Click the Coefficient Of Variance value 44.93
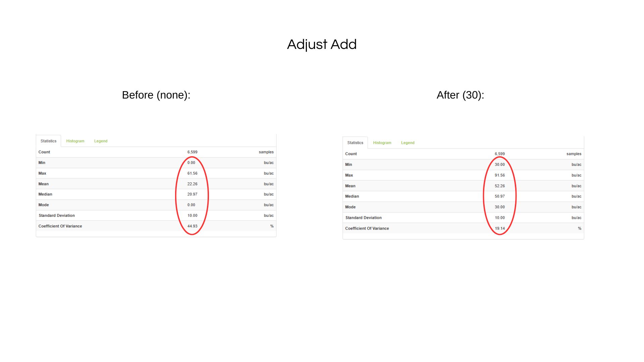 click(192, 226)
